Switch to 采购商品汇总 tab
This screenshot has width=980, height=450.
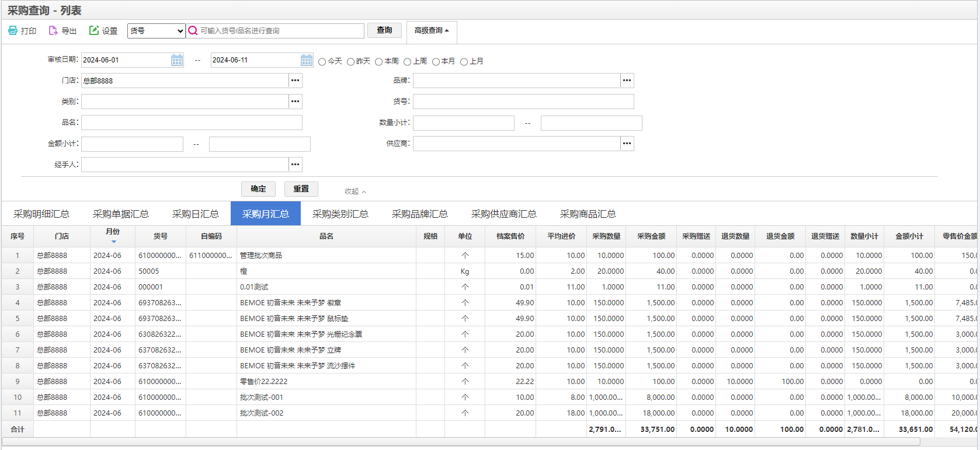coord(588,214)
